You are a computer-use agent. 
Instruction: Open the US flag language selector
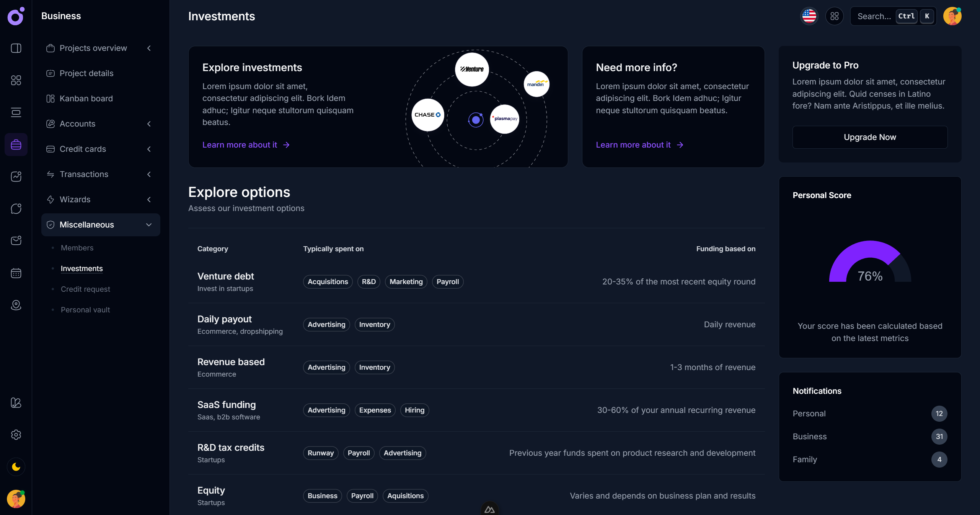coord(809,16)
